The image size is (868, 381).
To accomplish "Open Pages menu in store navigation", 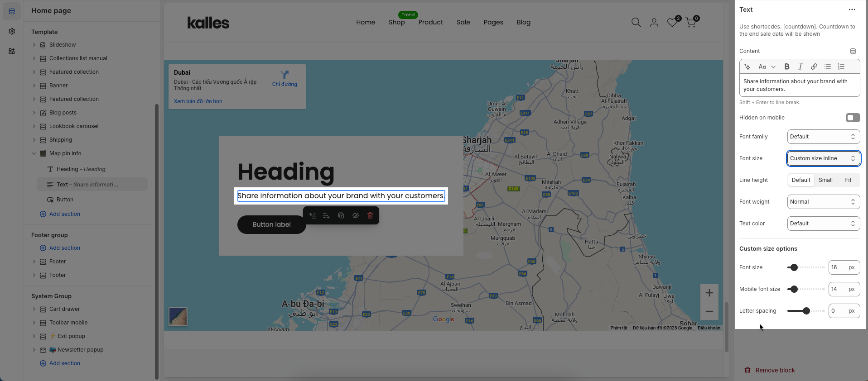I will (493, 22).
